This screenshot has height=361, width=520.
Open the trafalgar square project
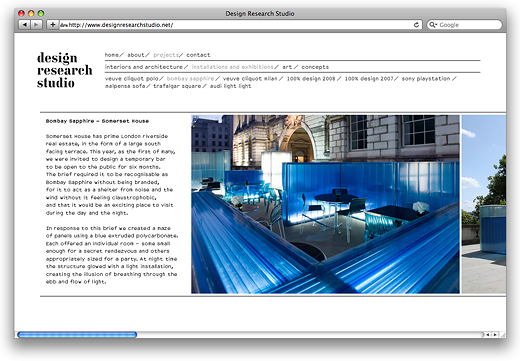click(x=177, y=86)
